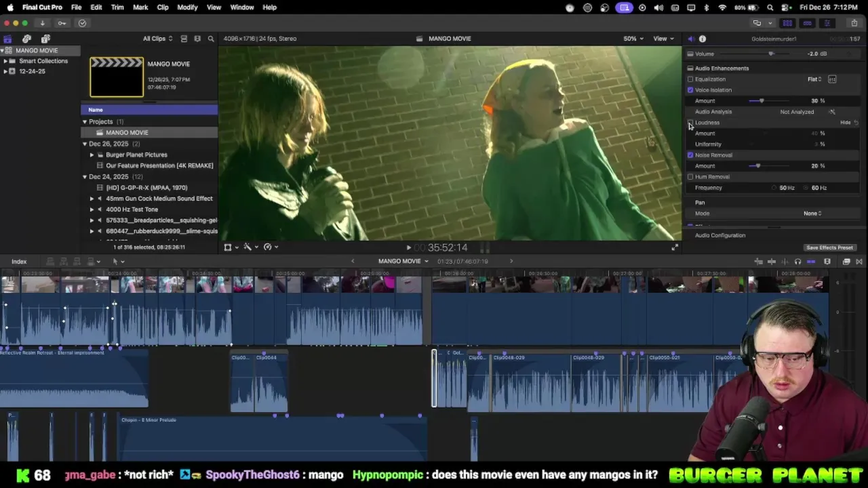Open the Flat equalization preset dropdown
This screenshot has width=868, height=488.
[x=814, y=79]
